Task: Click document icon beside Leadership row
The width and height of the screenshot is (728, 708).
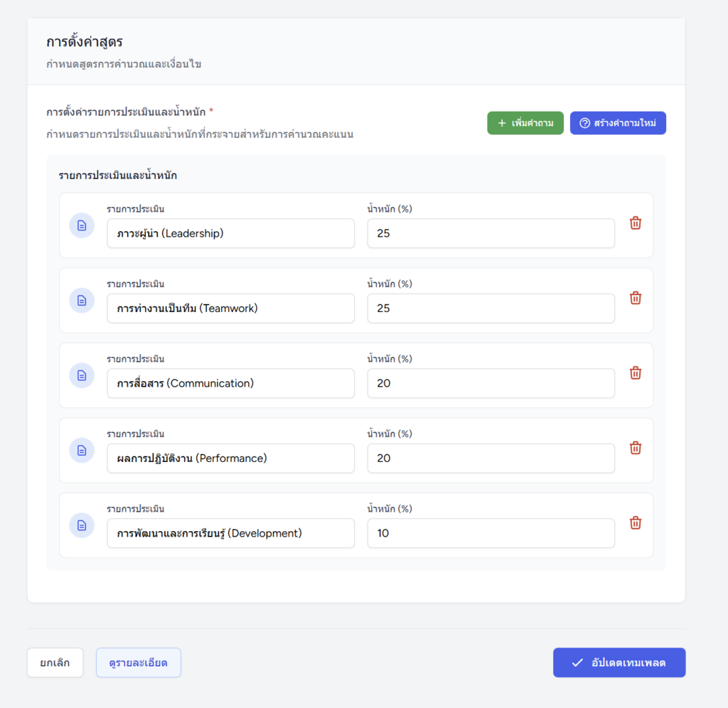Action: click(x=82, y=225)
